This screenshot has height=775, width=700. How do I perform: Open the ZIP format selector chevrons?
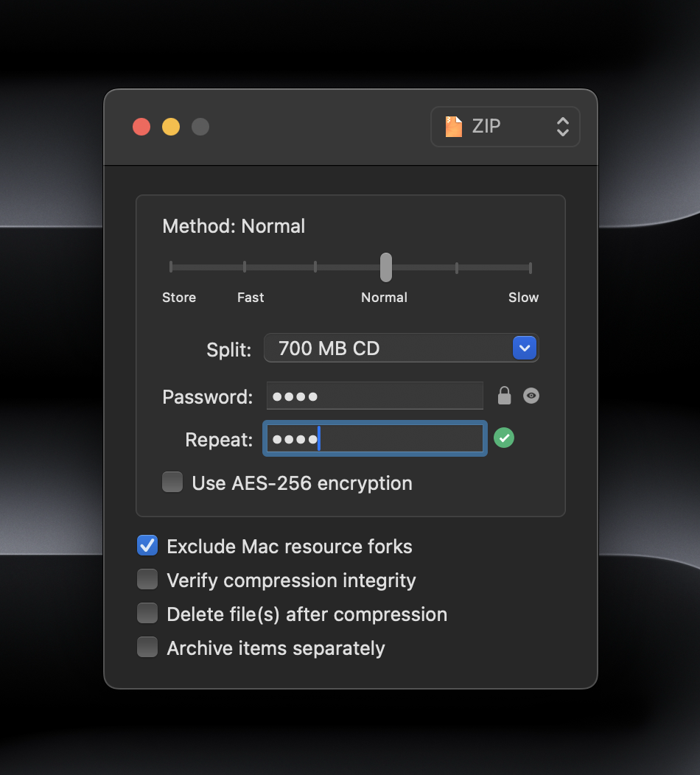pos(562,127)
